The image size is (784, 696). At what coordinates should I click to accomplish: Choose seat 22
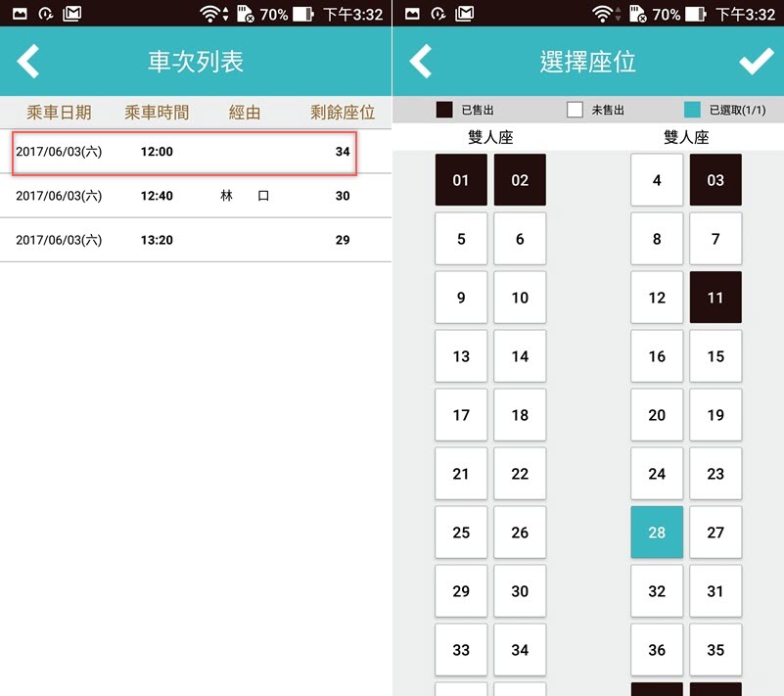tap(520, 474)
